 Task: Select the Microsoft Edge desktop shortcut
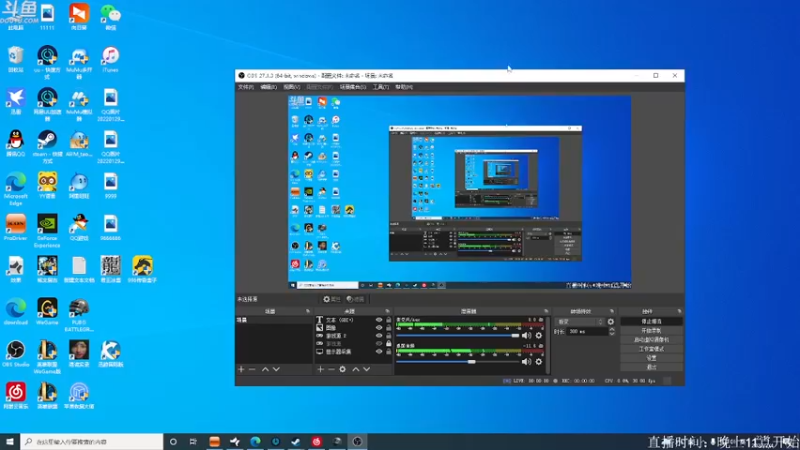click(x=15, y=189)
